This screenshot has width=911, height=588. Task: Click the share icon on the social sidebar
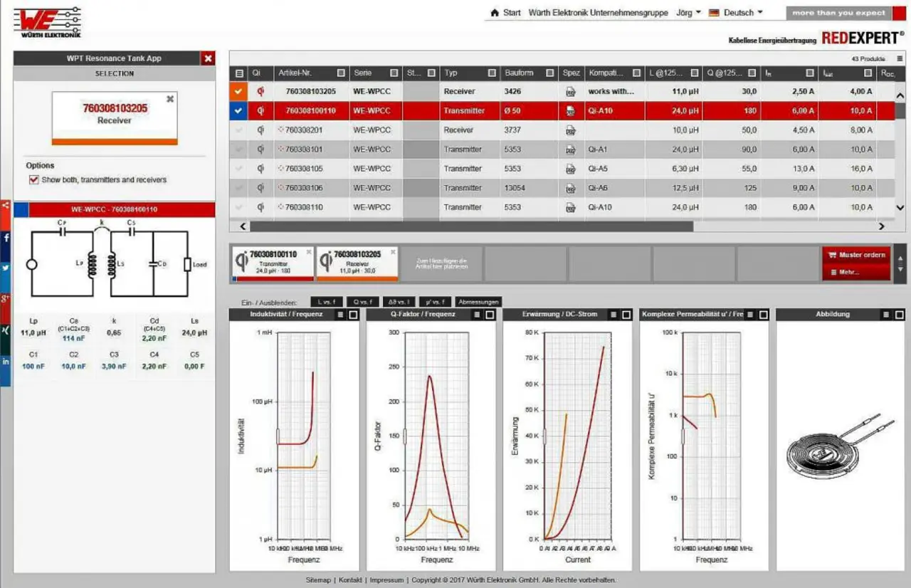coord(5,206)
